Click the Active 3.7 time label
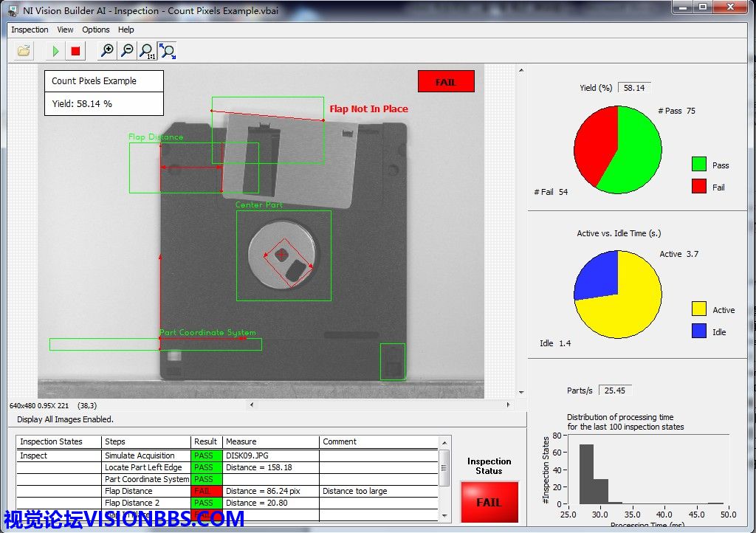Screen dimensions: 756x533 click(679, 254)
